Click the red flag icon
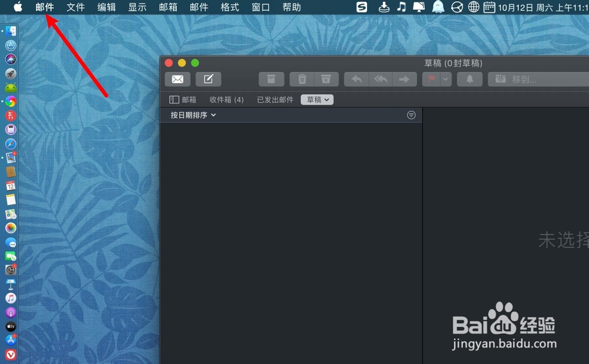 (432, 79)
